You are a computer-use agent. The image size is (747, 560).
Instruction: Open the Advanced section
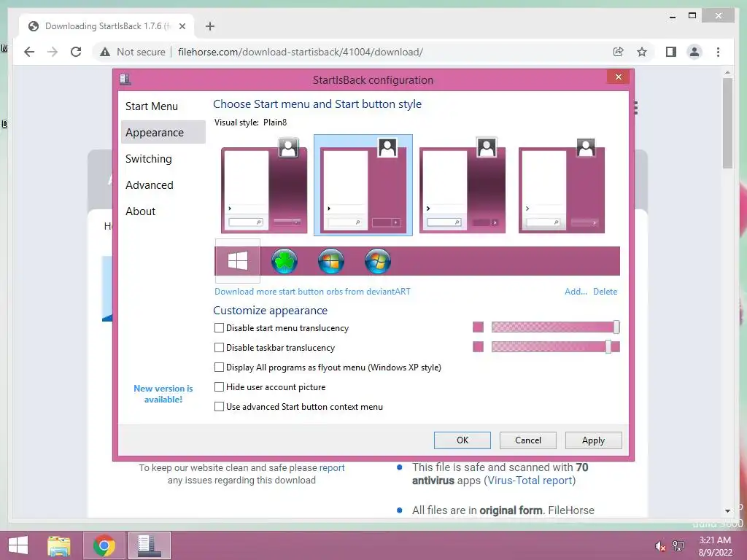click(163, 184)
